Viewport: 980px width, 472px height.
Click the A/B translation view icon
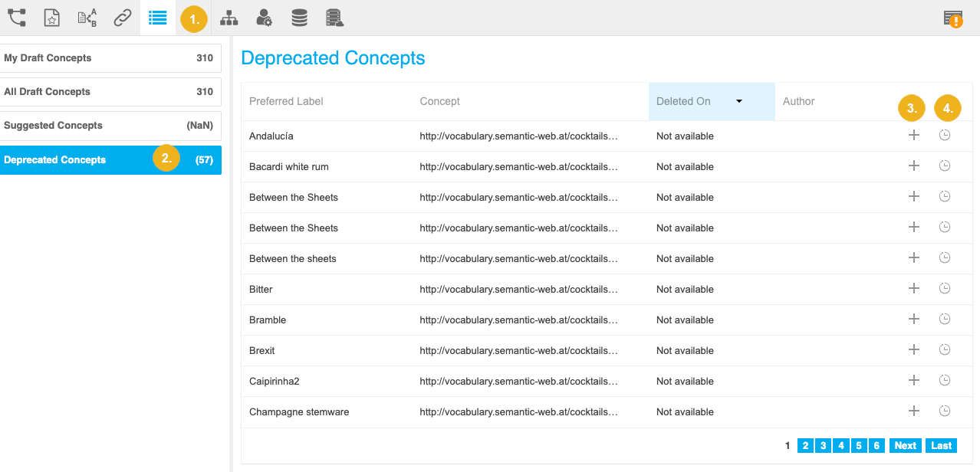[87, 18]
